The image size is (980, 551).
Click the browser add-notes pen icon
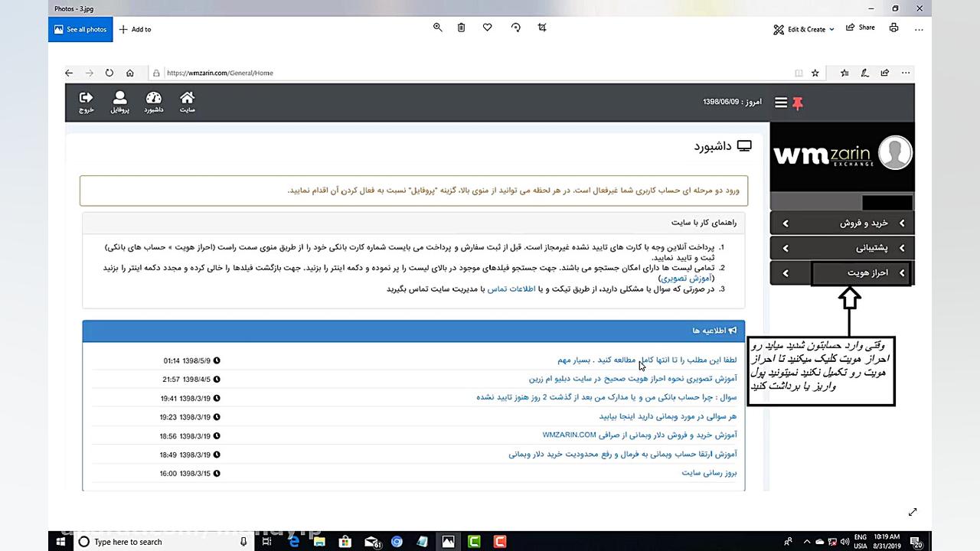[x=864, y=73]
